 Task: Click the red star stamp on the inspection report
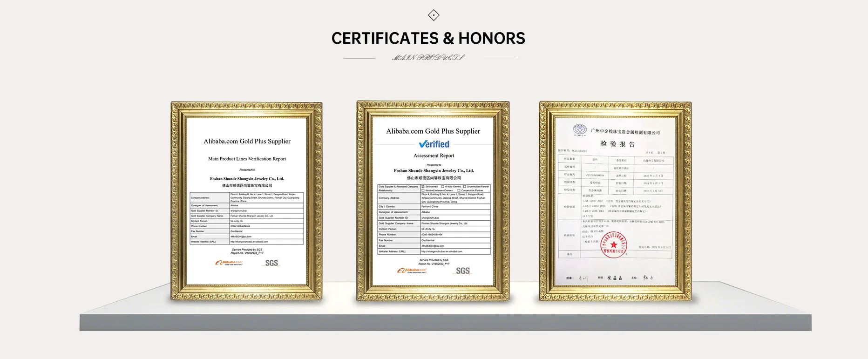click(614, 245)
